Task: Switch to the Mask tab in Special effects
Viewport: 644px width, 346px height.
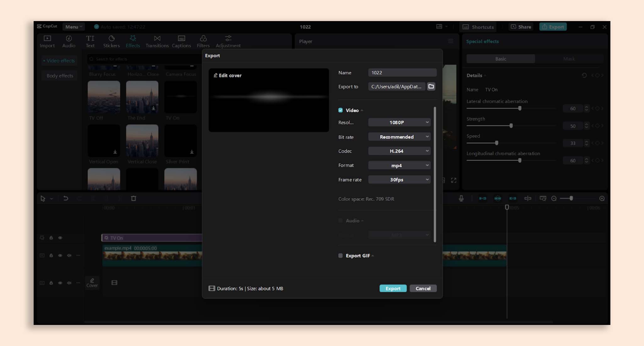Action: 569,59
